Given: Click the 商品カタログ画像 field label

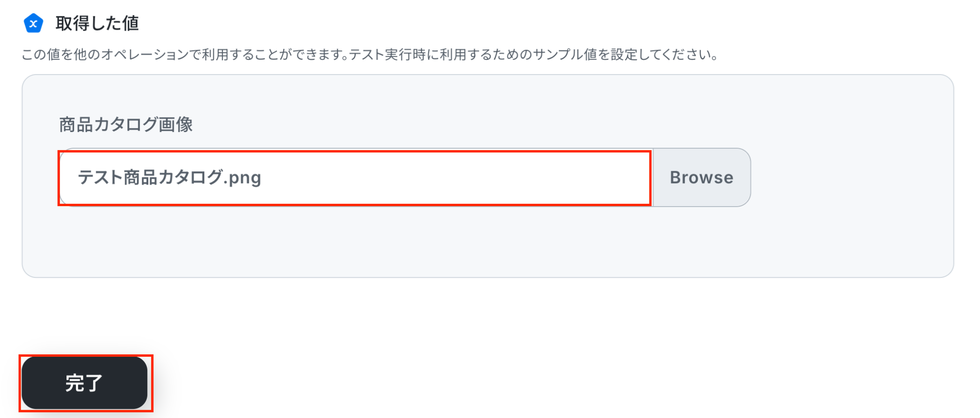Looking at the screenshot, I should pyautogui.click(x=126, y=125).
